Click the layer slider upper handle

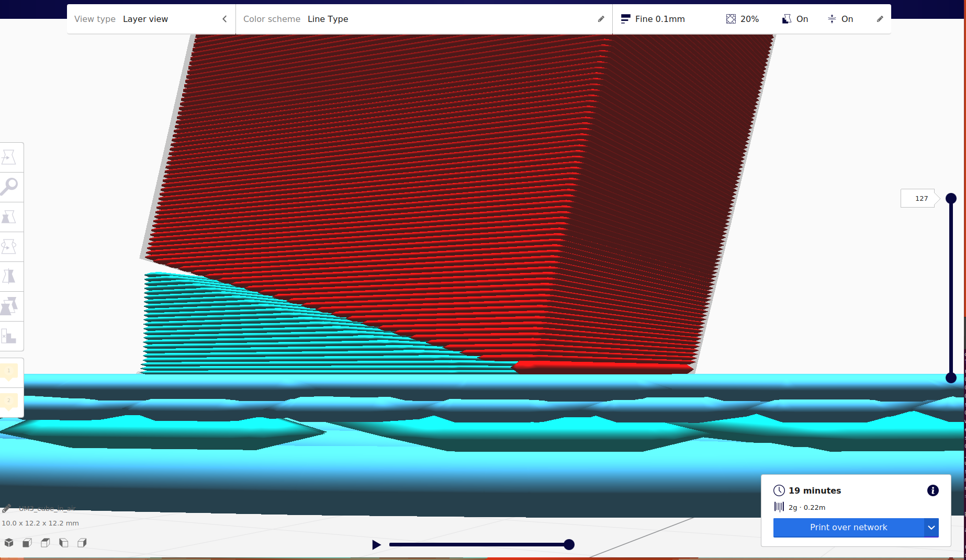951,198
